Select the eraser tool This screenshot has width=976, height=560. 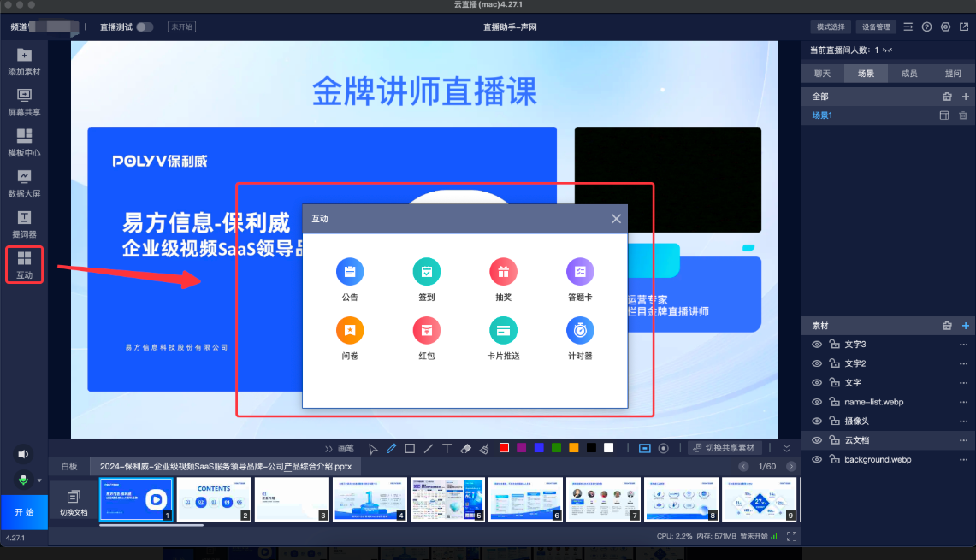[x=465, y=449]
